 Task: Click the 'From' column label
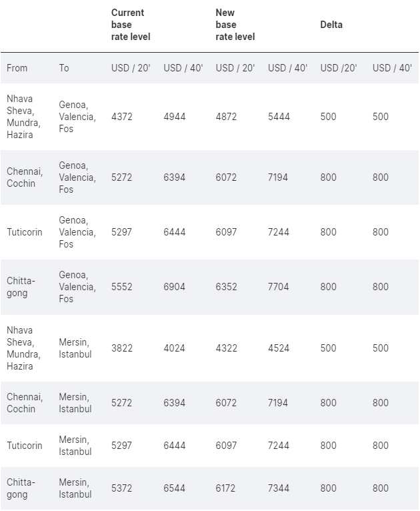coord(17,68)
